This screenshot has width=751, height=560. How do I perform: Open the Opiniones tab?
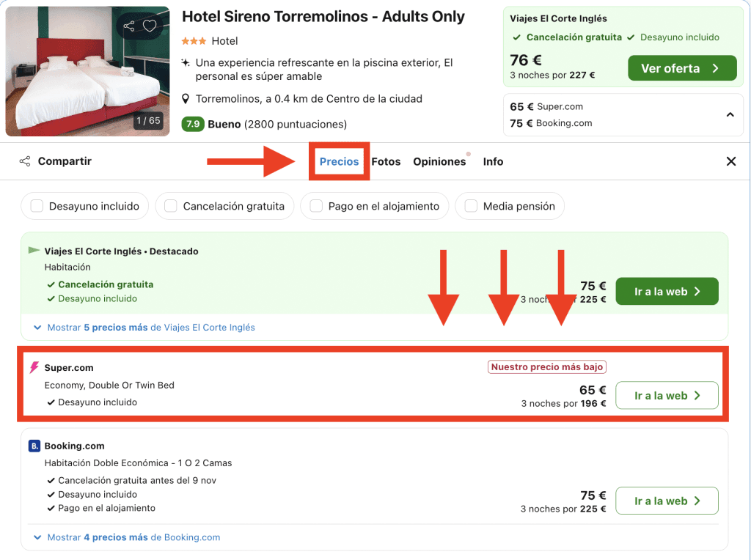439,161
